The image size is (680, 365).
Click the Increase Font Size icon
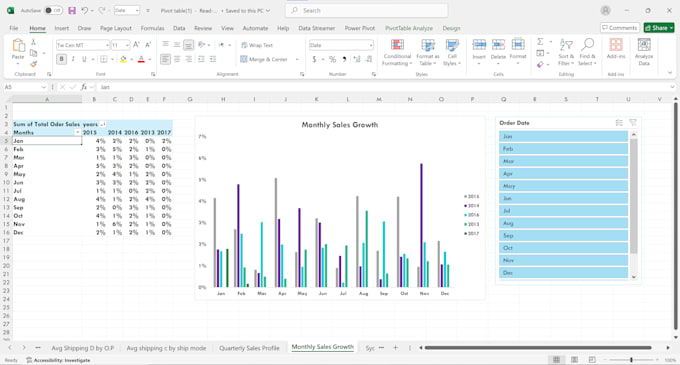137,45
